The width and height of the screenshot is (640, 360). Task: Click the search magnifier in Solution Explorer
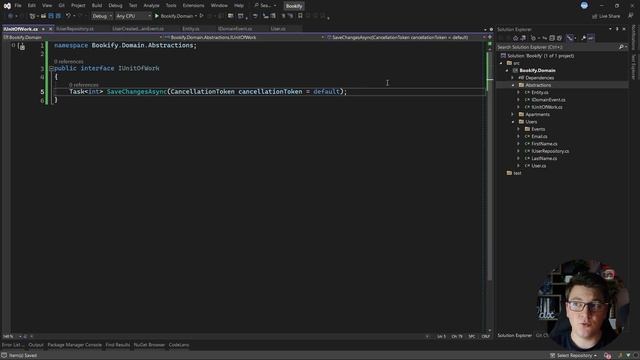pos(621,47)
